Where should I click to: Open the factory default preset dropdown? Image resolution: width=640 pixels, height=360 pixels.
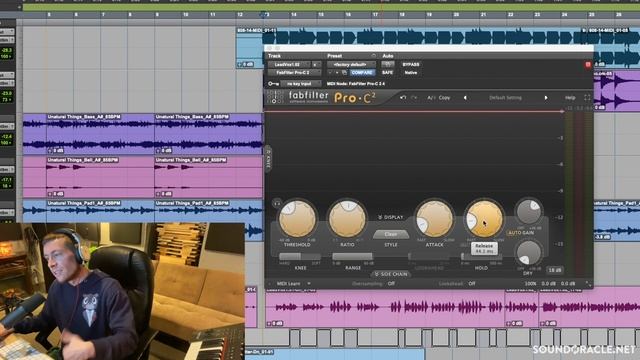click(x=351, y=64)
